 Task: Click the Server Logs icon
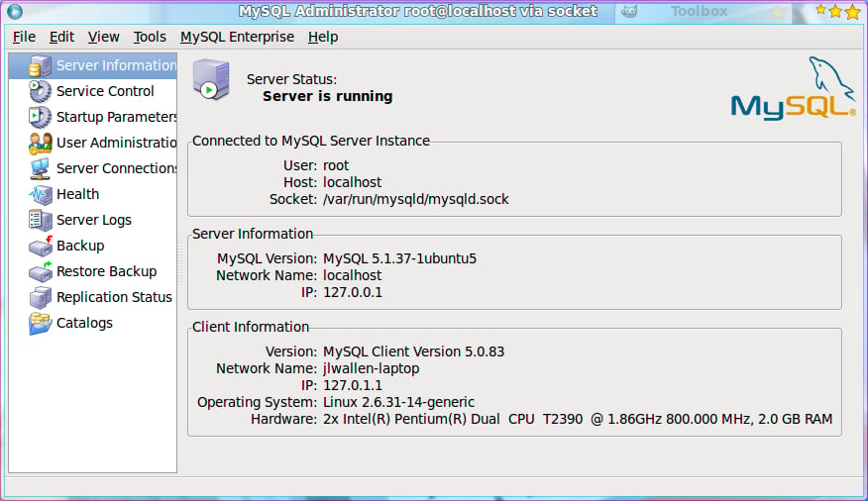tap(40, 220)
